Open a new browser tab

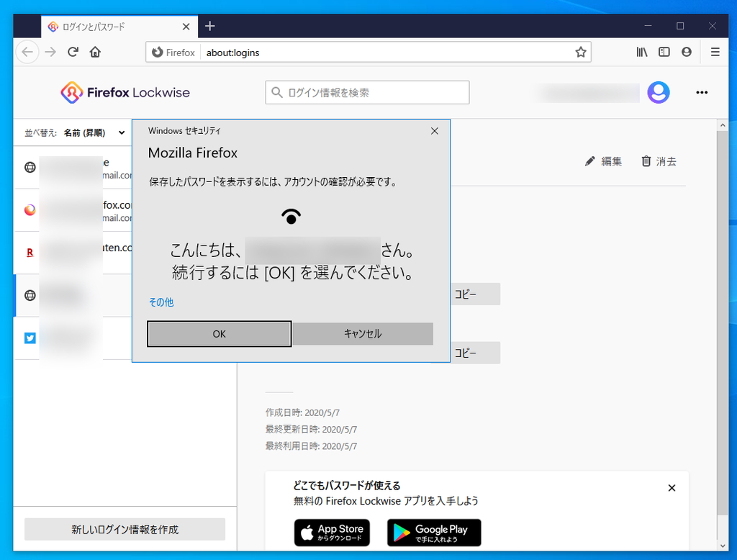(x=209, y=26)
